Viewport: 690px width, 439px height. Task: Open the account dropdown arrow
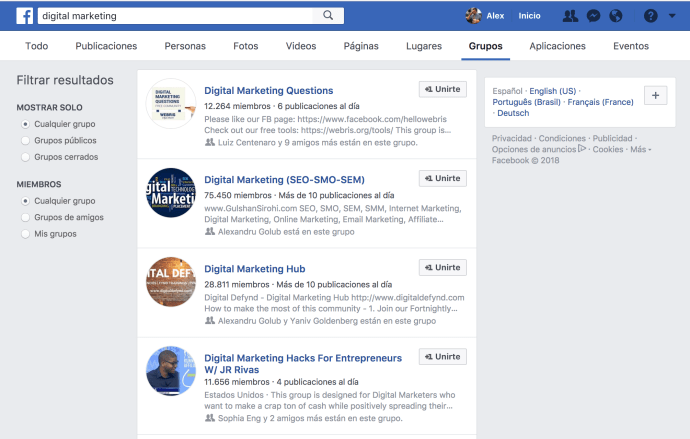(x=672, y=16)
